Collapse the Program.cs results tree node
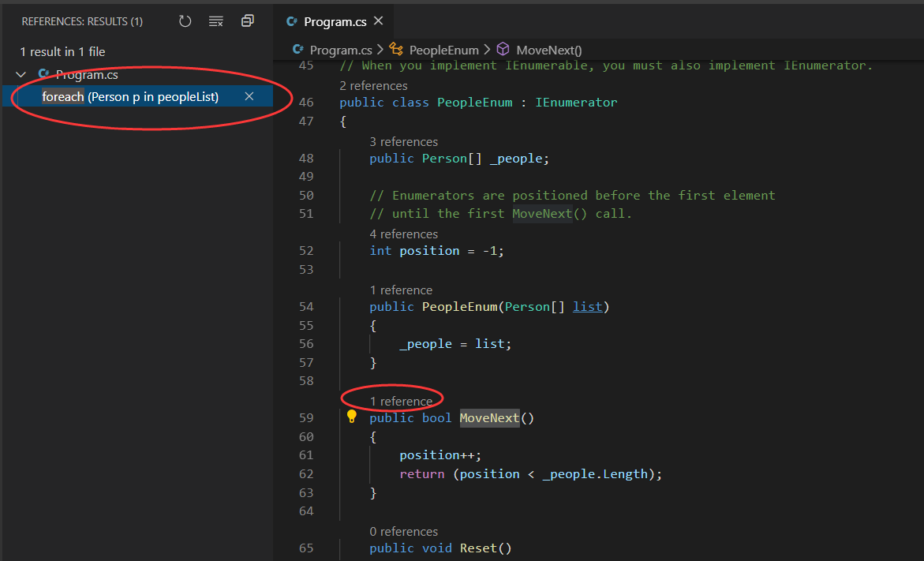 pyautogui.click(x=21, y=74)
